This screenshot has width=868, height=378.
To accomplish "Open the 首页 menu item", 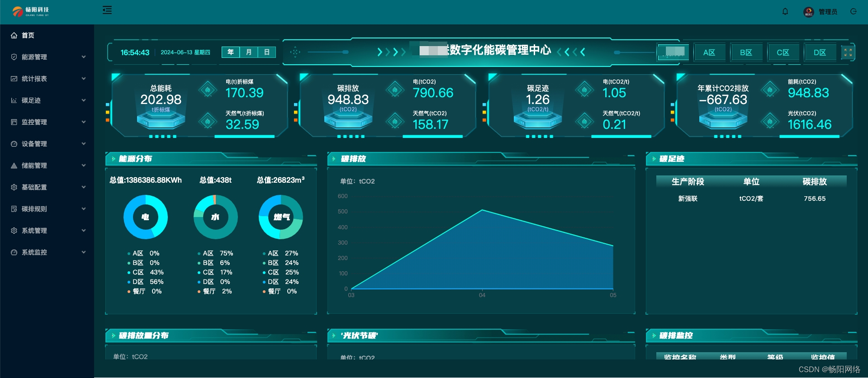I will click(x=47, y=35).
